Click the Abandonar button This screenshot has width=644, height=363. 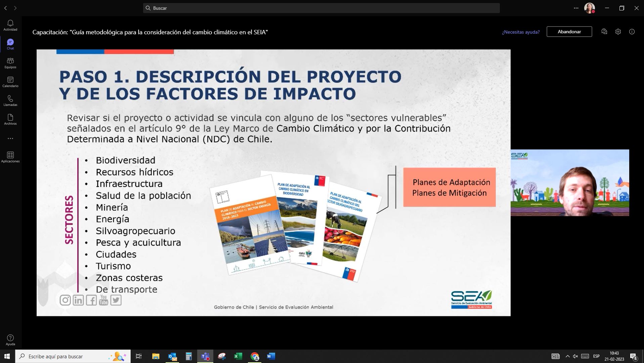569,32
